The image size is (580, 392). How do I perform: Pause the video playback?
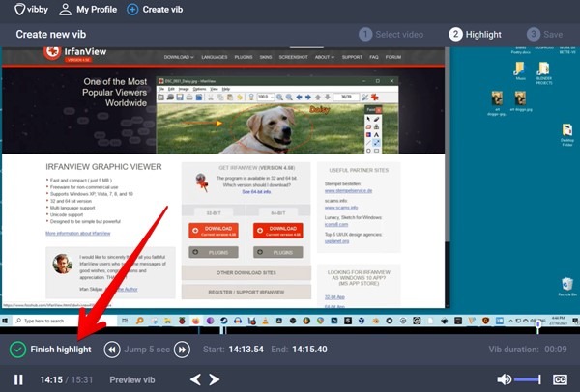(x=18, y=379)
